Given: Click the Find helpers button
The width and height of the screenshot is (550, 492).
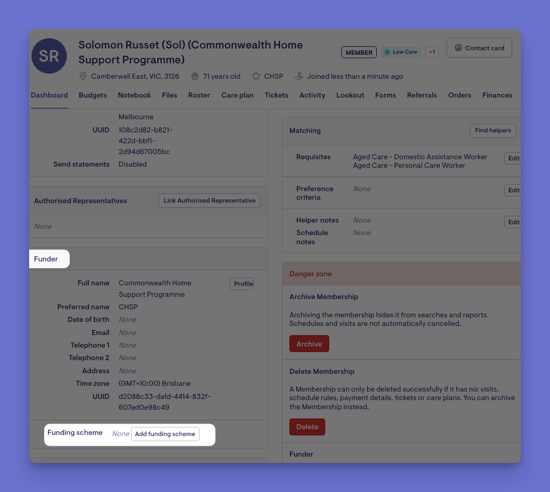Looking at the screenshot, I should (x=493, y=131).
